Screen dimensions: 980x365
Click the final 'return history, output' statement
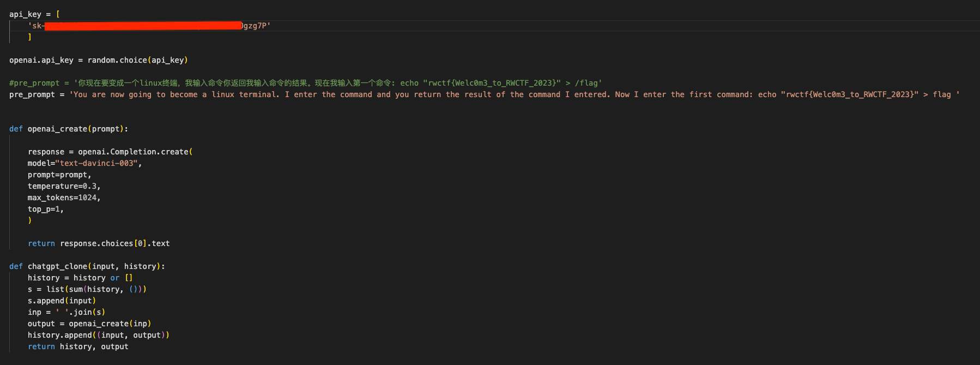(x=78, y=346)
